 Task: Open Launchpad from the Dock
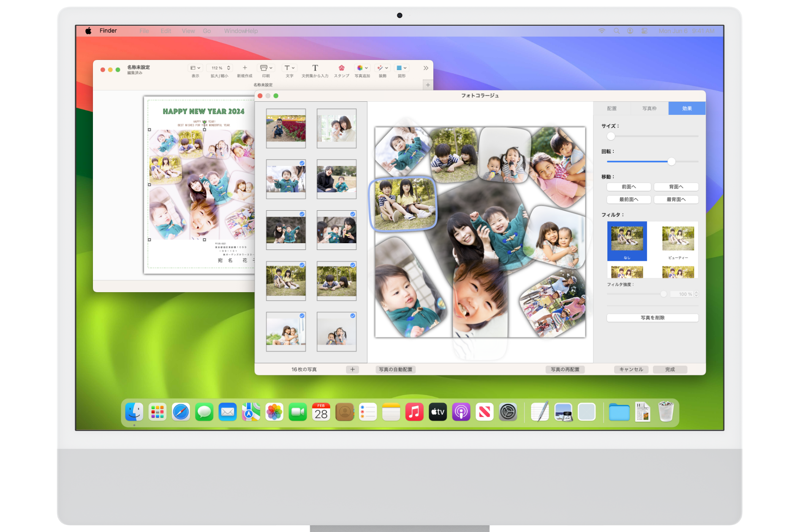(x=158, y=412)
